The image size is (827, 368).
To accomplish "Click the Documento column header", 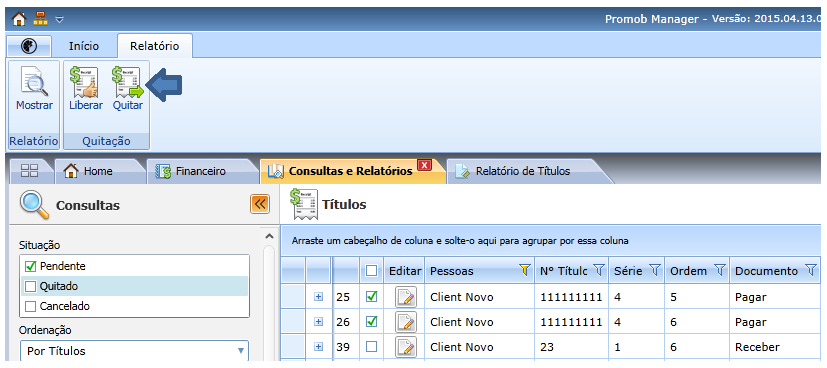I will pos(775,270).
